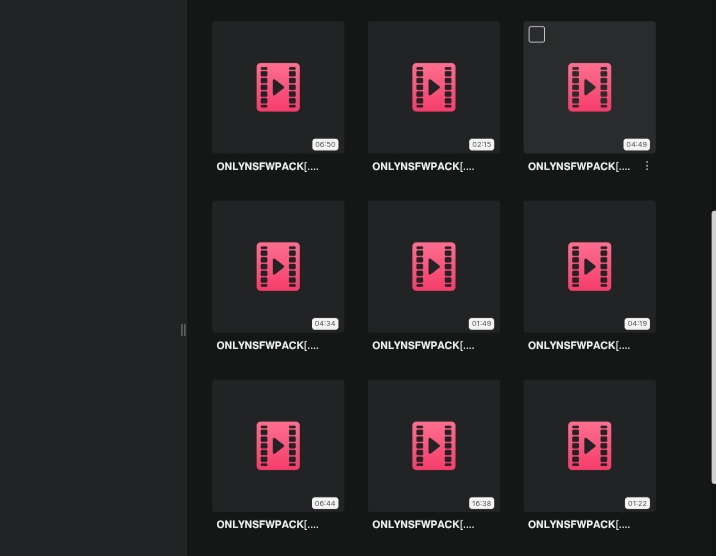This screenshot has height=556, width=716.
Task: Click the 04:19 duration badge
Action: point(637,324)
